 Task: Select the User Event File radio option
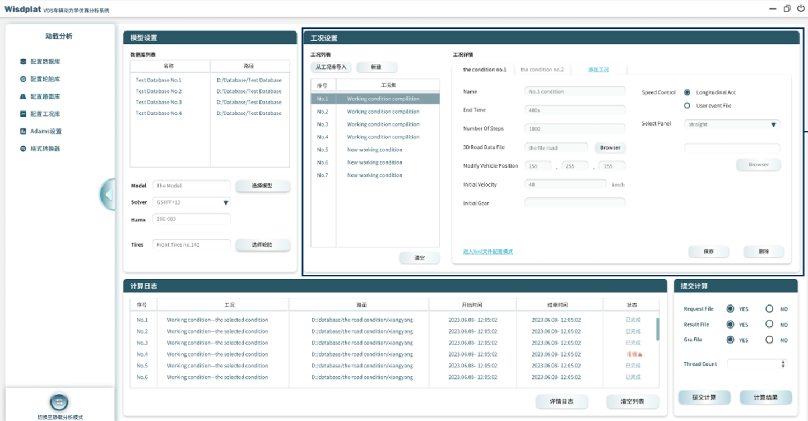pyautogui.click(x=687, y=105)
